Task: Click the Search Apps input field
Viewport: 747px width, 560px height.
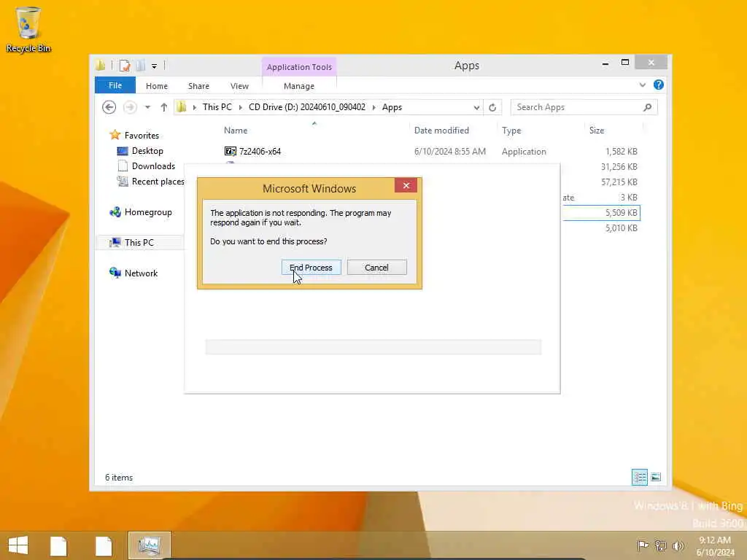Action: [576, 107]
